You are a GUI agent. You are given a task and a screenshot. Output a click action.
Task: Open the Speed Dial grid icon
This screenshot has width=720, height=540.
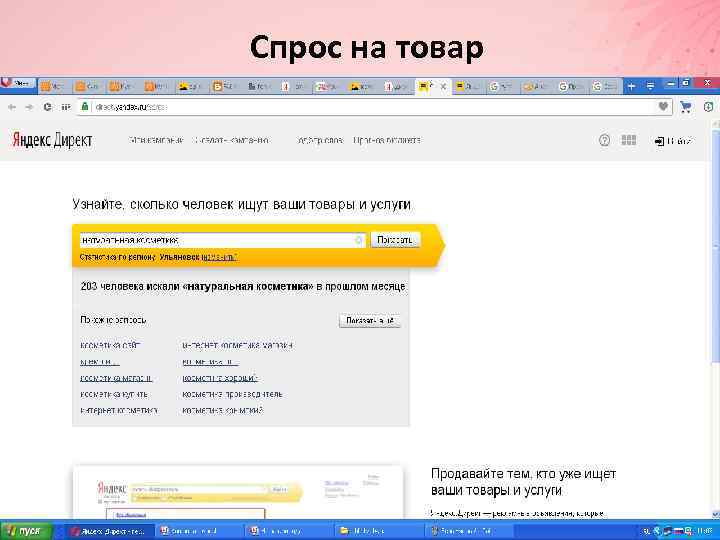pyautogui.click(x=66, y=107)
